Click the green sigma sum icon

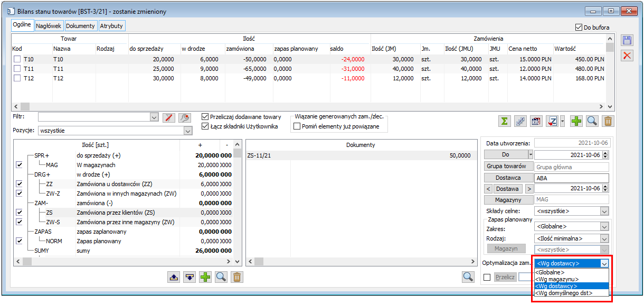point(505,121)
